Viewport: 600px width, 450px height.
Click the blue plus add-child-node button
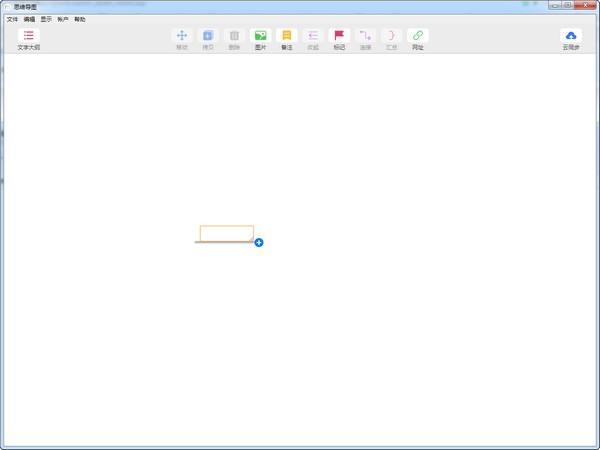pos(259,243)
